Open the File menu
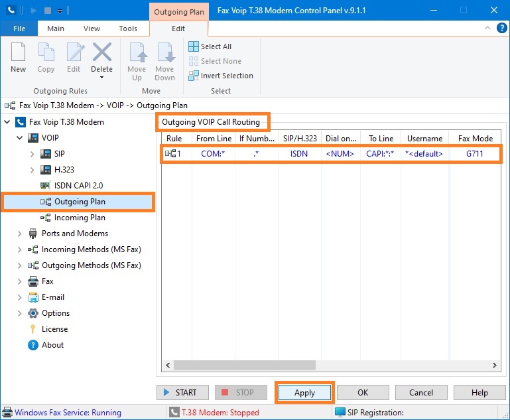Image resolution: width=510 pixels, height=420 pixels. coord(19,29)
